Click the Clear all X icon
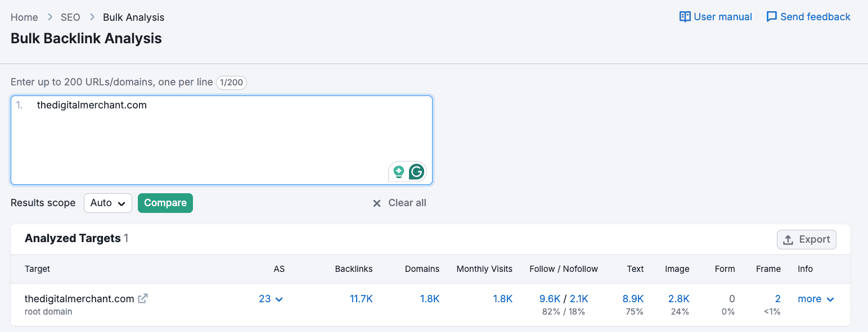 (377, 203)
